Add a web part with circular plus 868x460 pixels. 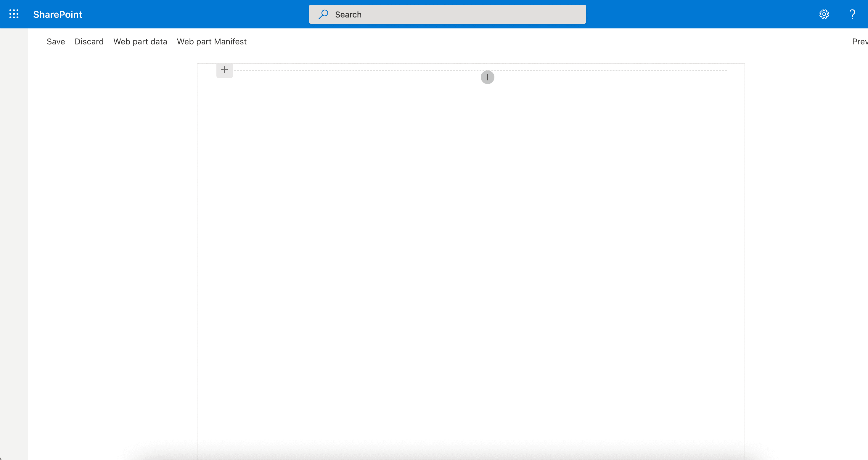pyautogui.click(x=487, y=77)
